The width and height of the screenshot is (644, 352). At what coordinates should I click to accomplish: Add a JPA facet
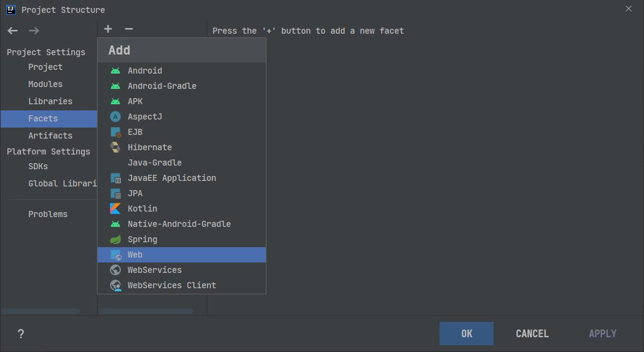click(182, 193)
